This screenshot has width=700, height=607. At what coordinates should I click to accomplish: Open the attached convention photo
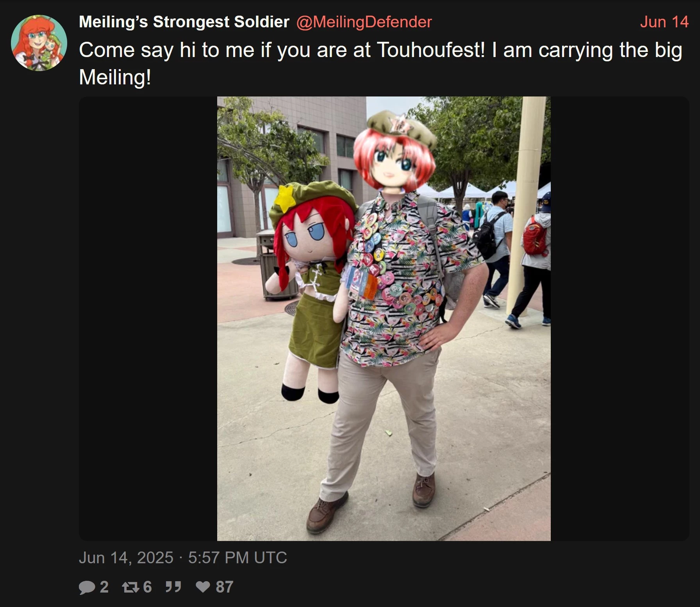point(384,319)
